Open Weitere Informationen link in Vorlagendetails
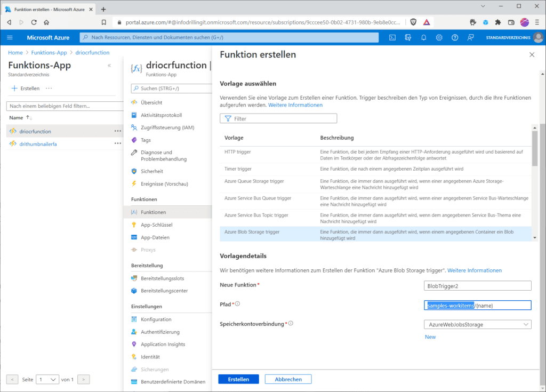546x392 pixels. [475, 270]
